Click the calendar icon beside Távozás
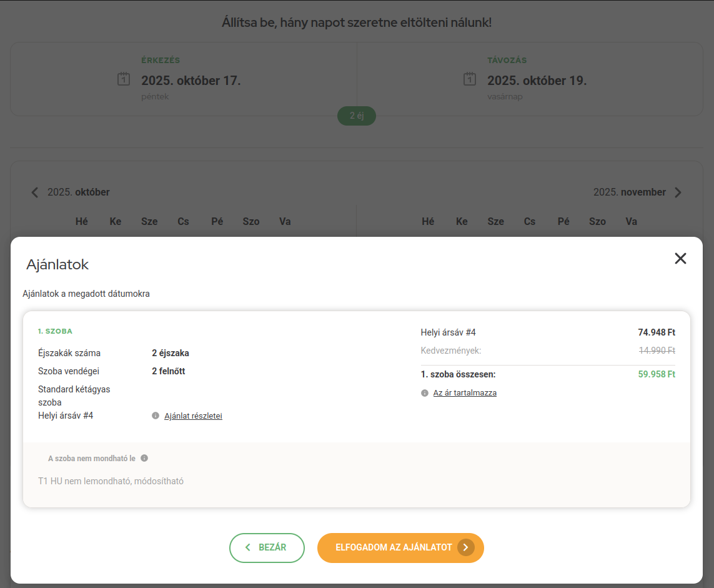Screen dimensions: 714x588 point(470,79)
